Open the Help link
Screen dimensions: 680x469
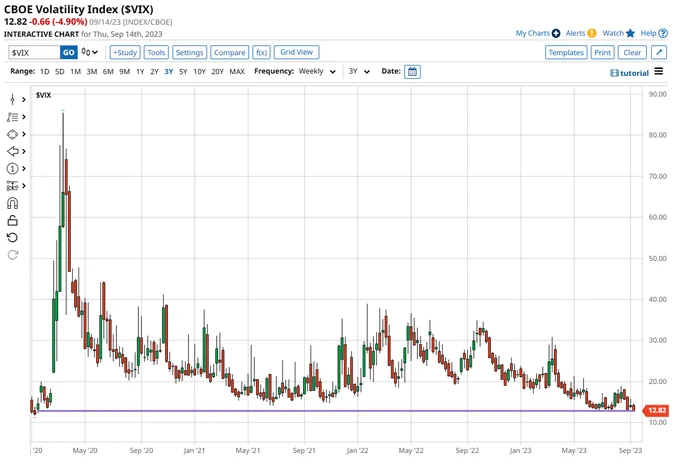coord(648,33)
